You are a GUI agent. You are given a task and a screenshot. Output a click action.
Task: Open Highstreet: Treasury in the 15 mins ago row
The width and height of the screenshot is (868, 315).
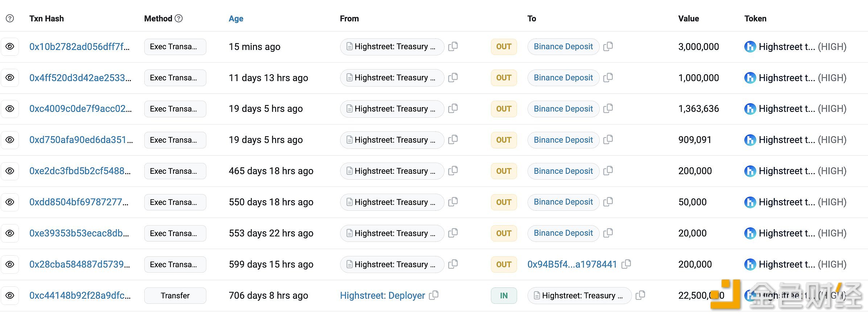click(392, 47)
